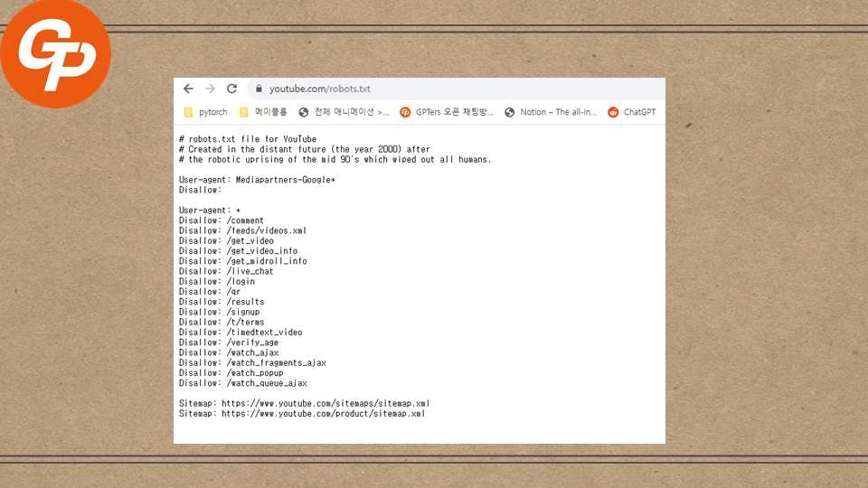The height and width of the screenshot is (488, 868).
Task: Click the 'Disallow: /comment' line
Action: tap(221, 221)
